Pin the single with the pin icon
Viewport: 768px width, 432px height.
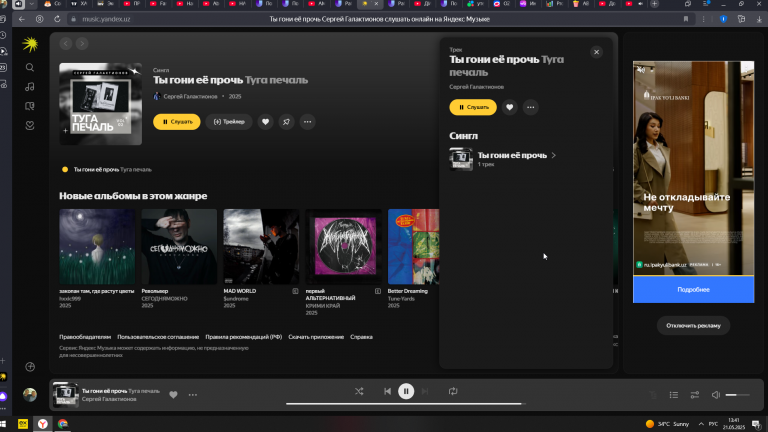(x=287, y=121)
